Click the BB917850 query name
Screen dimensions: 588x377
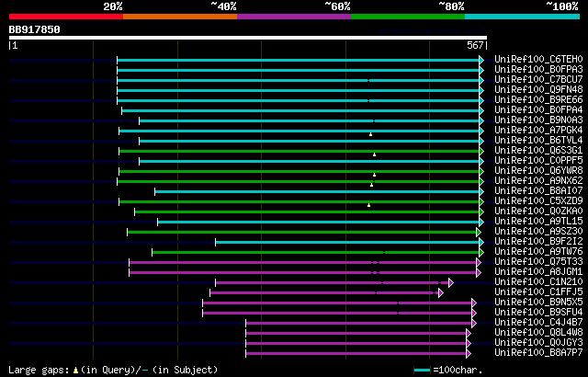pos(35,29)
